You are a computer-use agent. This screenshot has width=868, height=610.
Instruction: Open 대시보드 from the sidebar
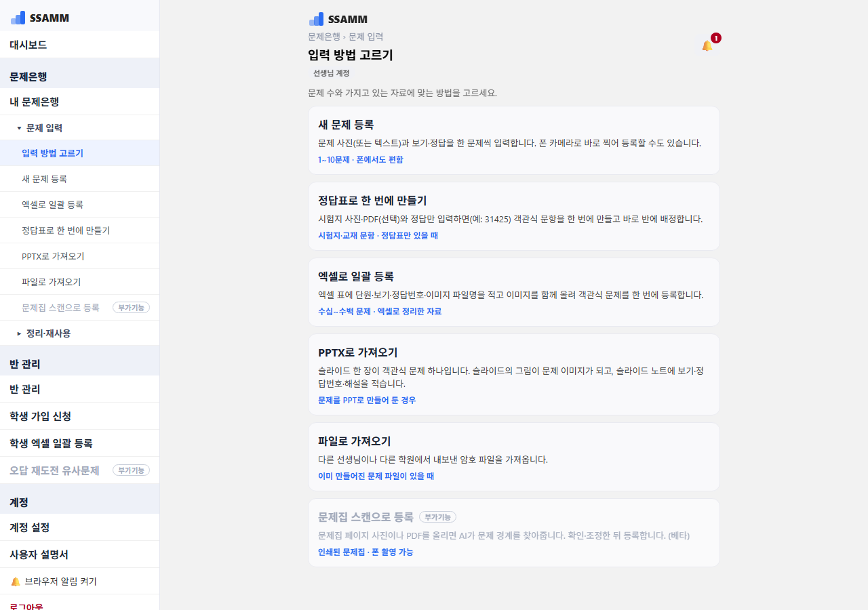point(79,45)
